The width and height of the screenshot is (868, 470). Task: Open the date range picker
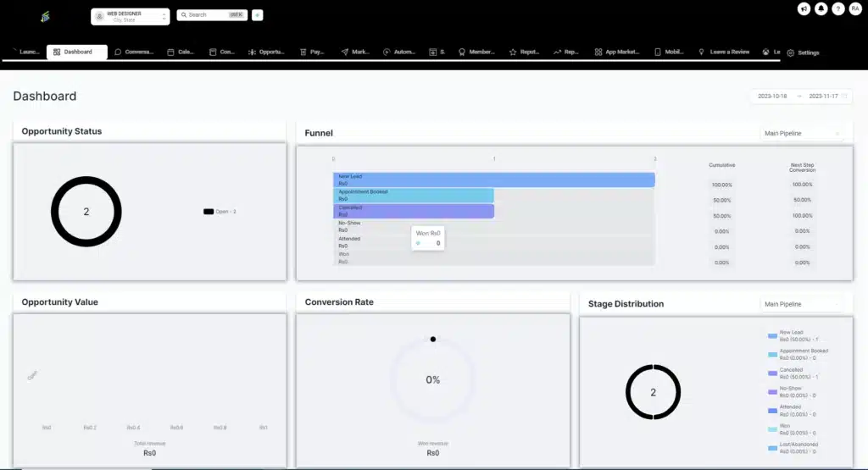click(800, 97)
